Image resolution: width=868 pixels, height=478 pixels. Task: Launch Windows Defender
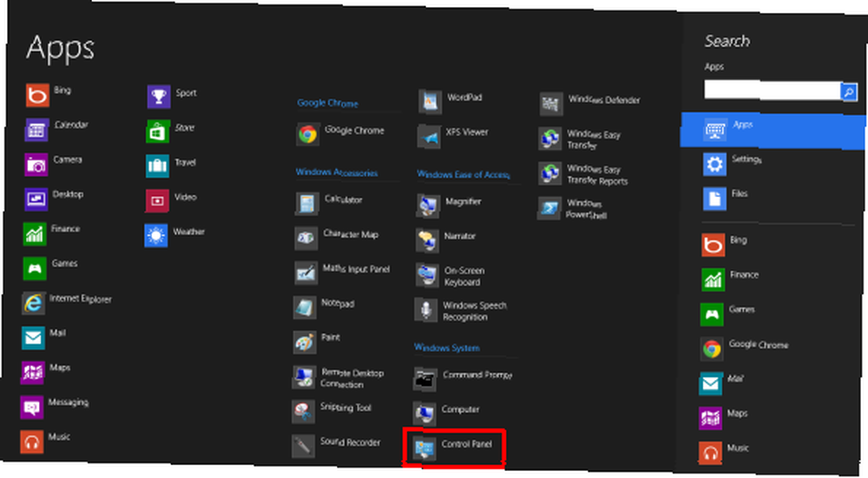[590, 103]
